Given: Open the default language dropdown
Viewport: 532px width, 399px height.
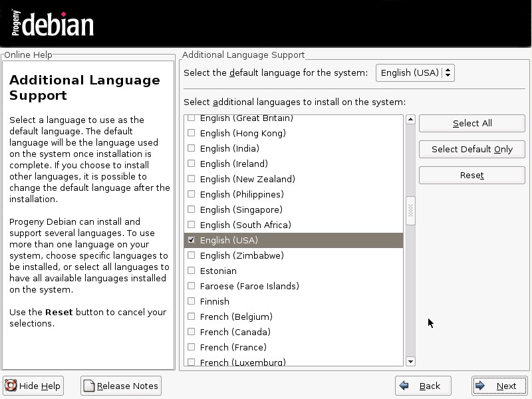Looking at the screenshot, I should pos(415,72).
